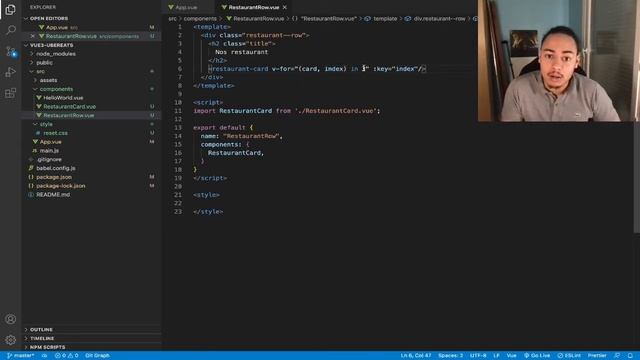The width and height of the screenshot is (640, 360).
Task: Click line number 13 in the gutter
Action: click(x=178, y=127)
